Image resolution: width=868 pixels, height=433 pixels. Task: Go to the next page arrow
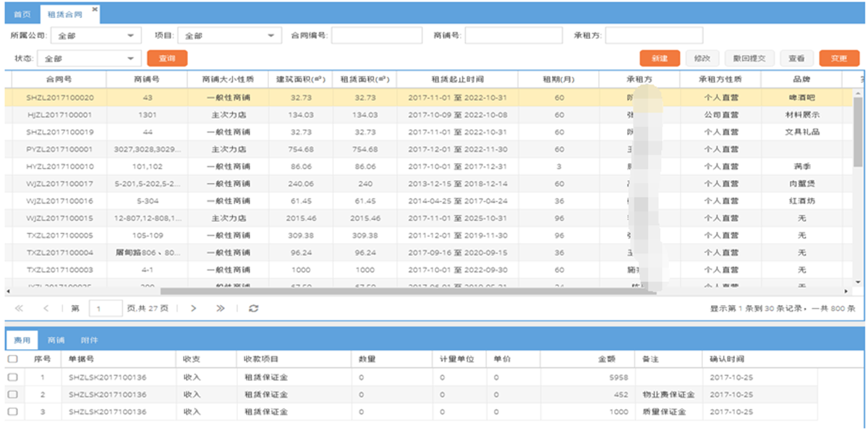(x=193, y=309)
